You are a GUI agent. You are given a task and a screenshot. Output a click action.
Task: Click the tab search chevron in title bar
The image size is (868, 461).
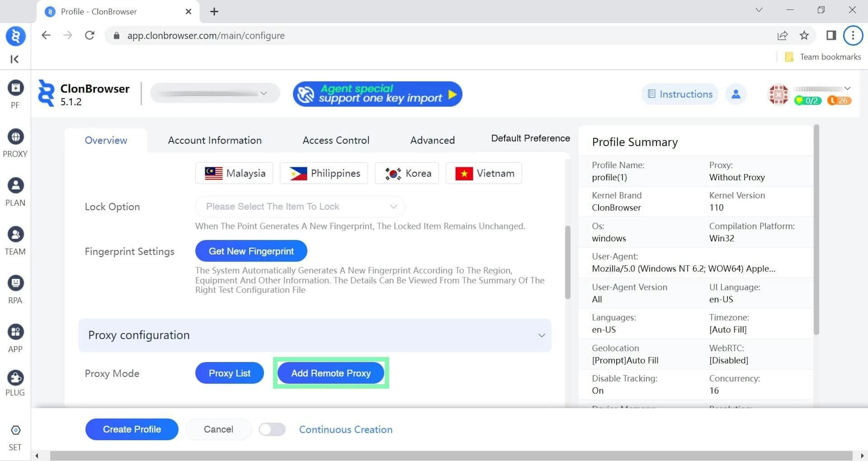[x=759, y=10]
